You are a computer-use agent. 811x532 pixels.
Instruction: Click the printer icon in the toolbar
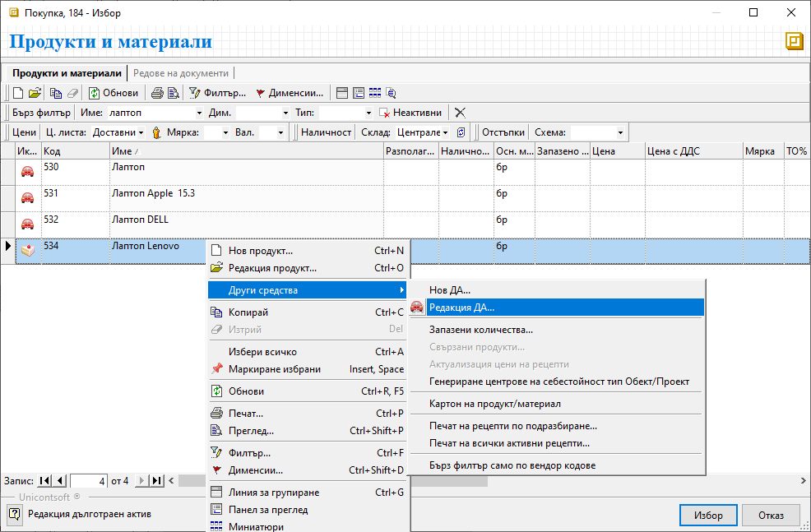[x=157, y=93]
